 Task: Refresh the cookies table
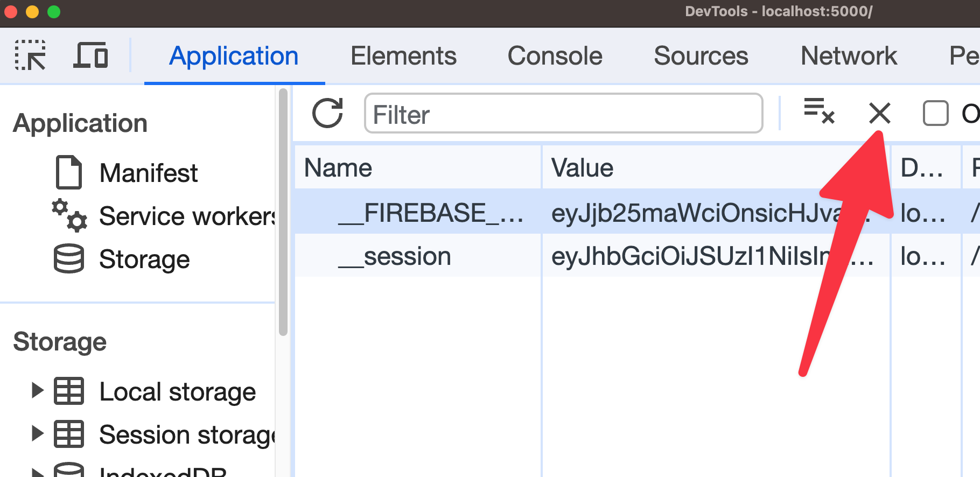pos(327,113)
